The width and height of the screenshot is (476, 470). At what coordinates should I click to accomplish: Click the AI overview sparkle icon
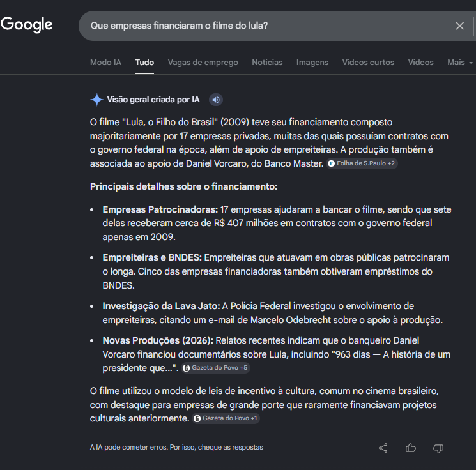[97, 100]
